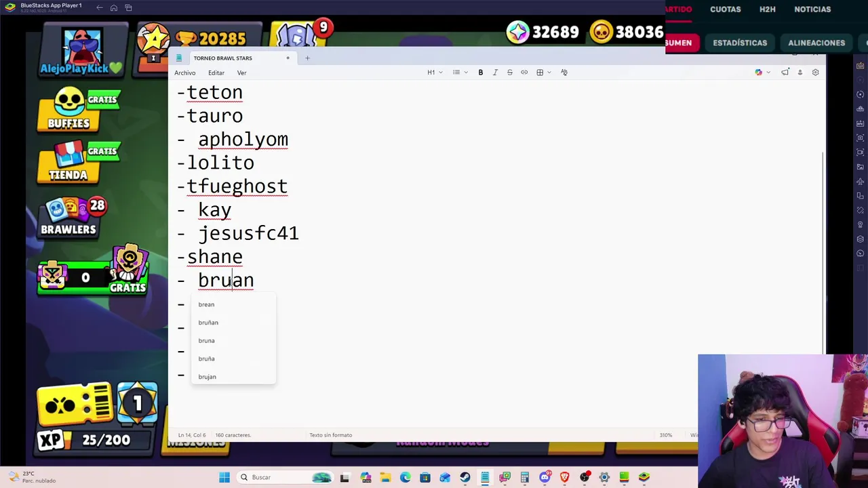Open the Archivo menu
This screenshot has width=868, height=488.
click(184, 73)
